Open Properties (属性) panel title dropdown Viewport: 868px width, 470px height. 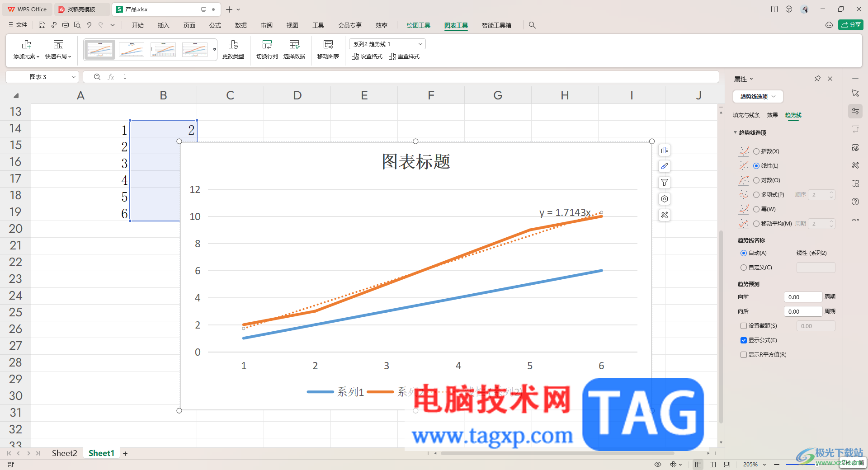(751, 79)
